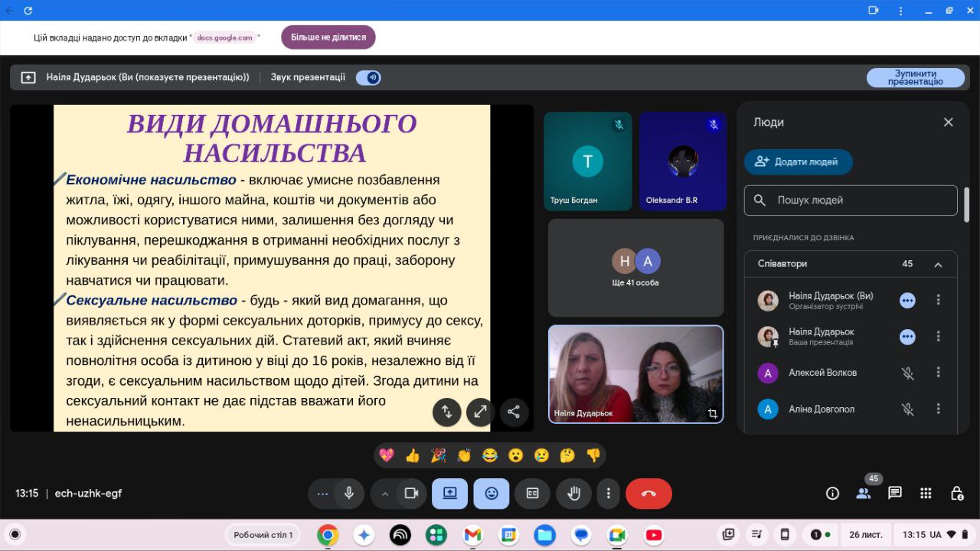Collapse the Співавтори section
This screenshot has width=980, height=551.
938,264
